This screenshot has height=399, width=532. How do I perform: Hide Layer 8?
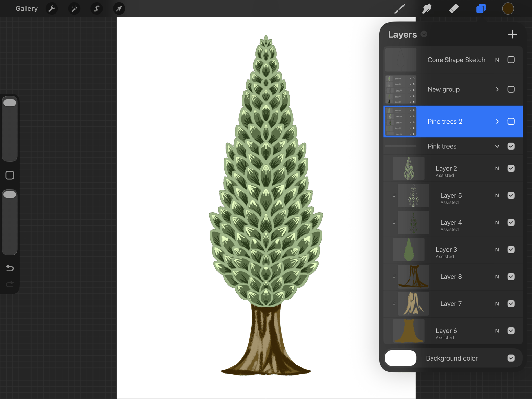511,276
